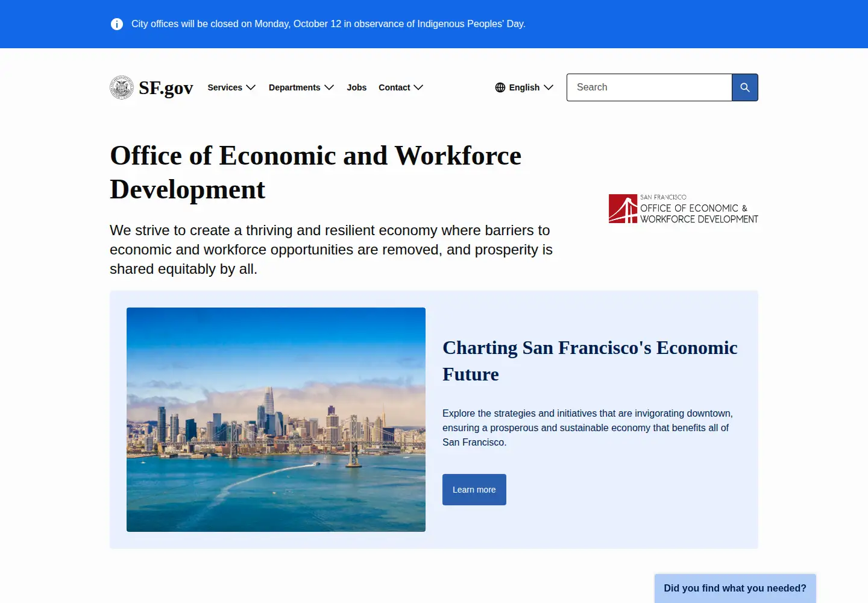Click the 'Office of Economic and Workforce Development' title
Screen dimensions: 868x603
click(x=315, y=172)
